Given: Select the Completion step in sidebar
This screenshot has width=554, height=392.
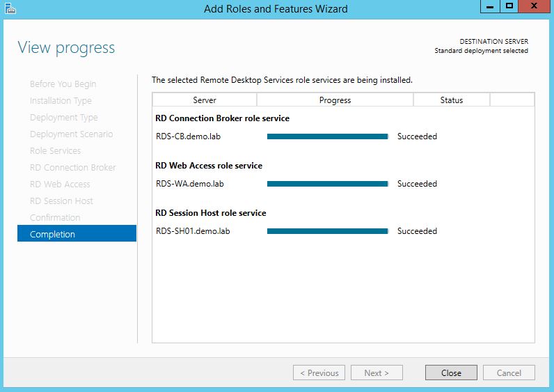Looking at the screenshot, I should pos(77,234).
